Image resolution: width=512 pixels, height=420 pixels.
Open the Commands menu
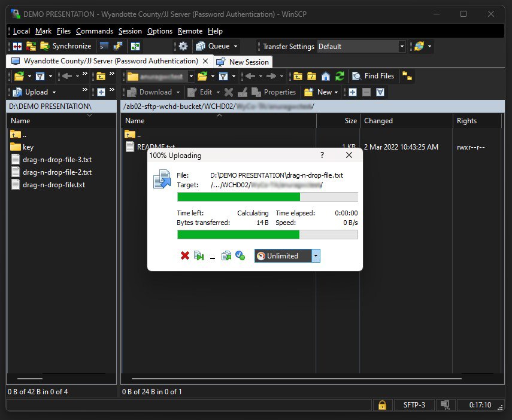[95, 31]
